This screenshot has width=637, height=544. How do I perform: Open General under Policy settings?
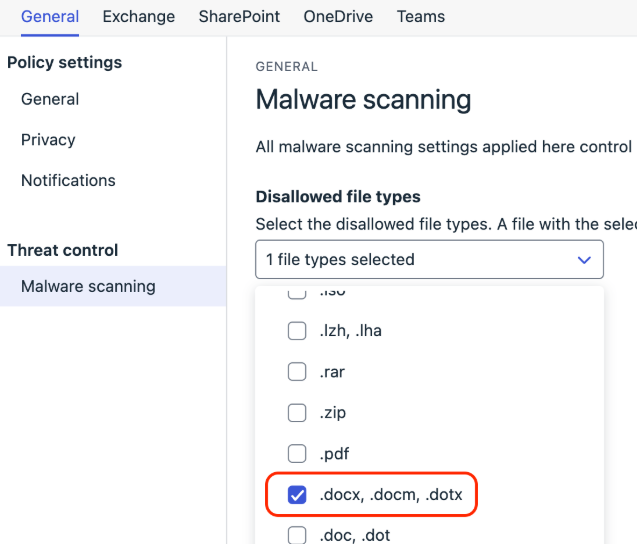click(50, 99)
